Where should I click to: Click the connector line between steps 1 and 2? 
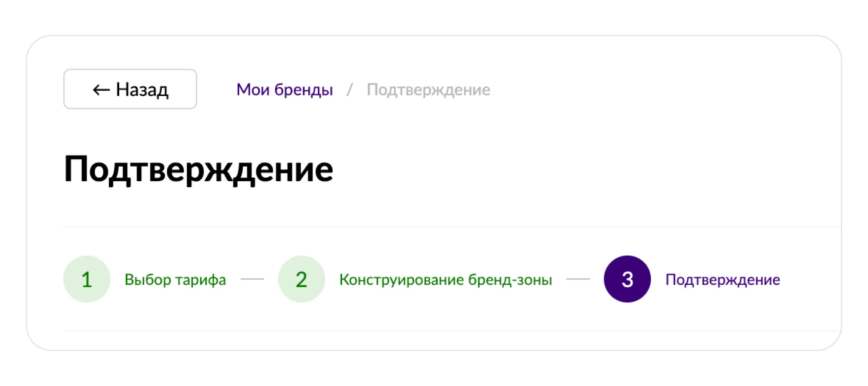tap(252, 279)
